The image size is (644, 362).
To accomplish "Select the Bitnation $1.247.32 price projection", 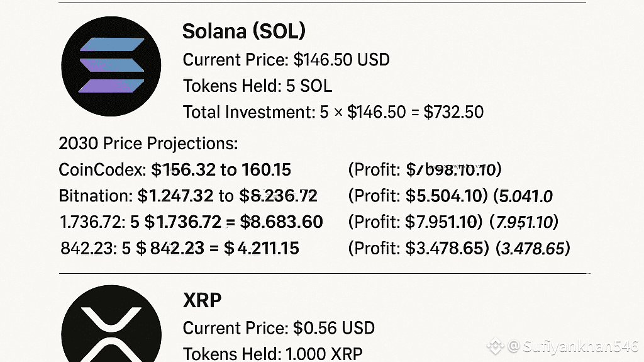I will 187,196.
